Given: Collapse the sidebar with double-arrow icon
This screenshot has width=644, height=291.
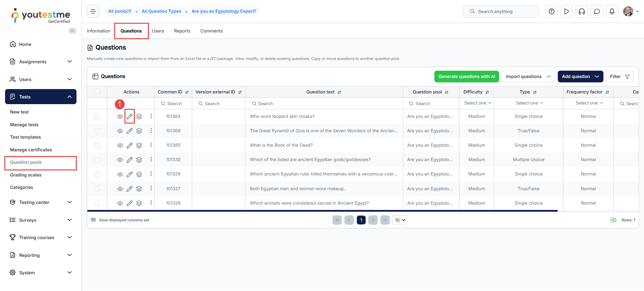Looking at the screenshot, I should coord(72,31).
